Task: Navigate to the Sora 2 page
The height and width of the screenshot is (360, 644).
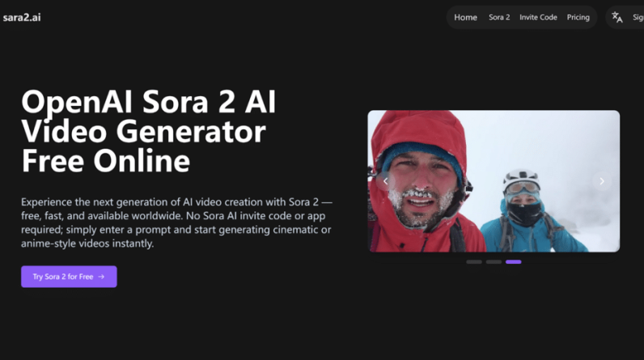Action: (499, 17)
